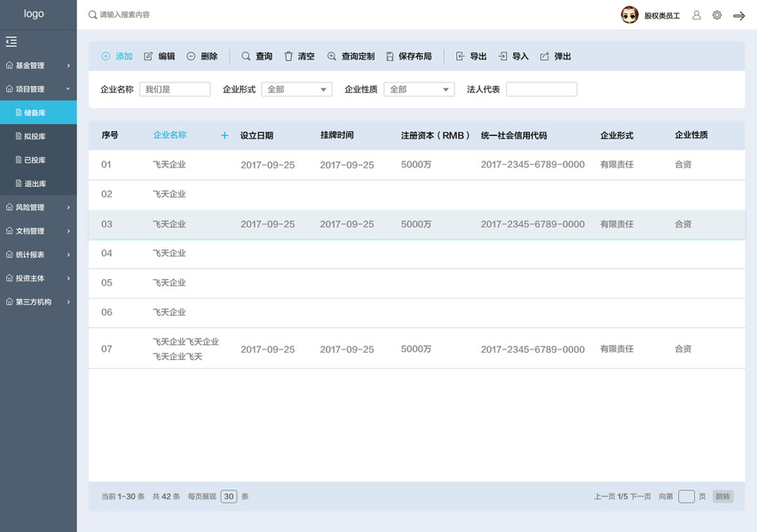Click the 法人代表 input field
Viewport: 757px width, 532px height.
pos(541,90)
